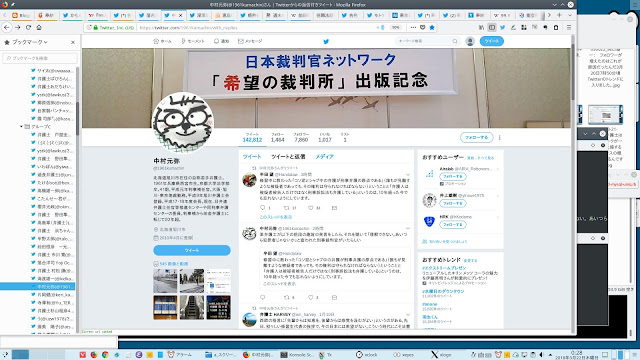Viewport: 640px width, 360px height.
Task: Click the blue Tweet button in the top header
Action: pyautogui.click(x=491, y=41)
